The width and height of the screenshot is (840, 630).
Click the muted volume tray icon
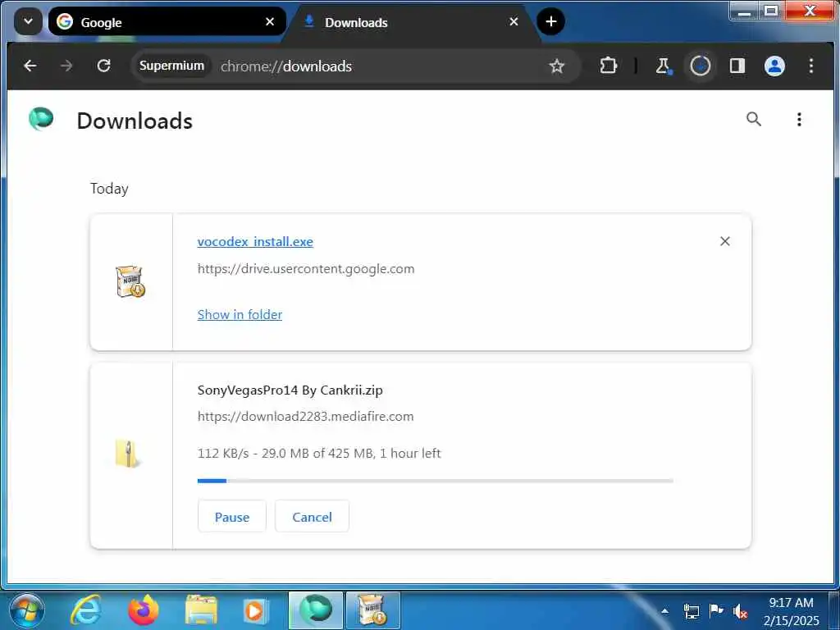coord(741,611)
